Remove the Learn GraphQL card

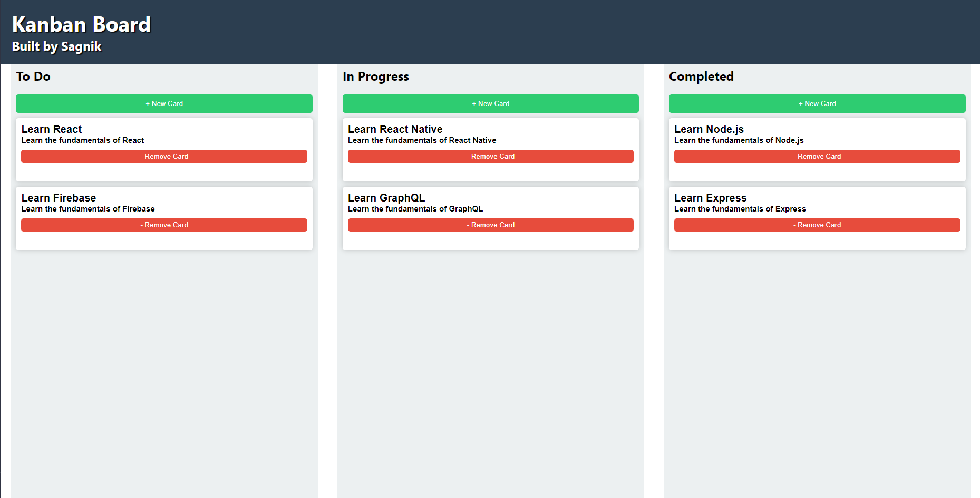click(x=490, y=225)
